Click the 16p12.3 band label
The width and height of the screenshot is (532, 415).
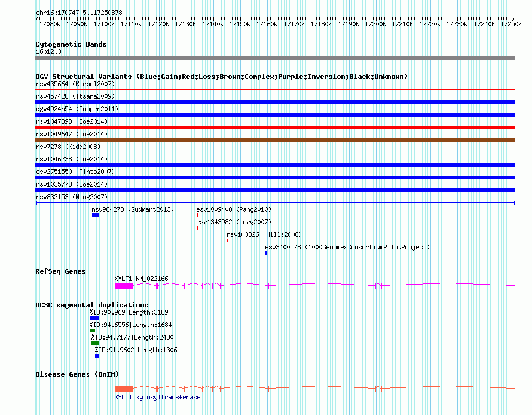point(48,51)
